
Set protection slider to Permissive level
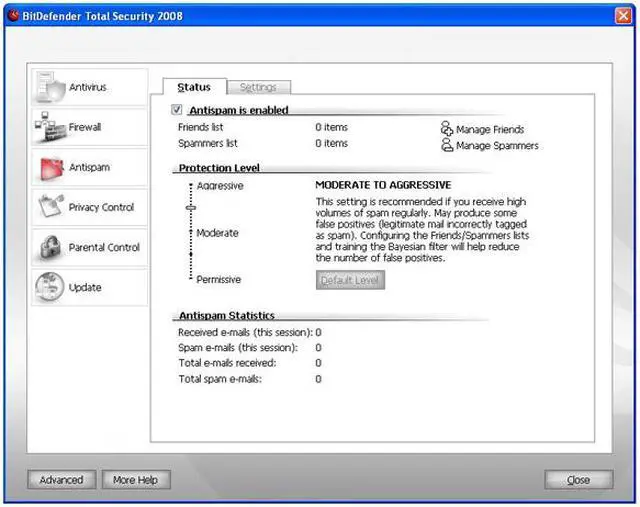point(191,280)
